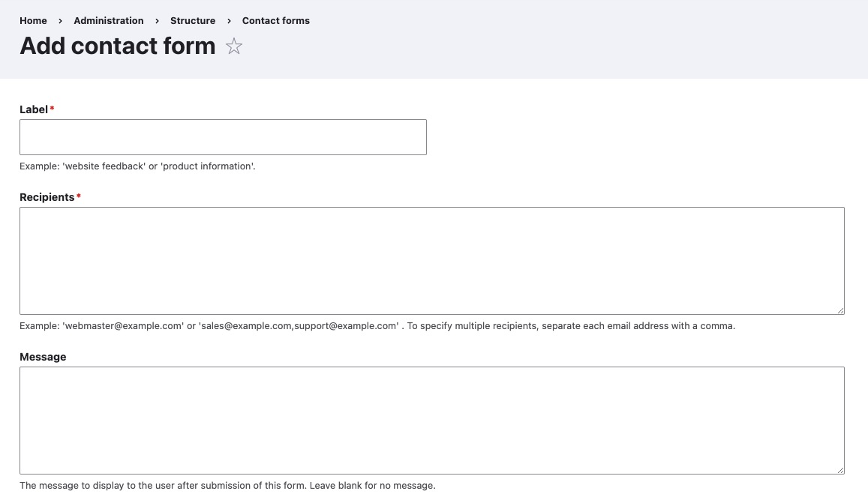Open the Administration breadcrumb link
Screen dimensions: 868x497
tap(109, 20)
